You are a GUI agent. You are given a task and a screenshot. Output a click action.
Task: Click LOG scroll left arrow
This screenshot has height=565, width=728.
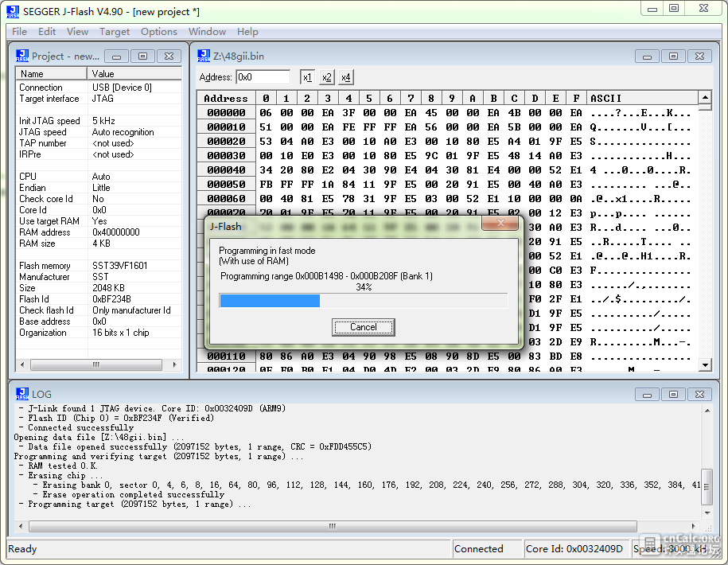point(21,526)
